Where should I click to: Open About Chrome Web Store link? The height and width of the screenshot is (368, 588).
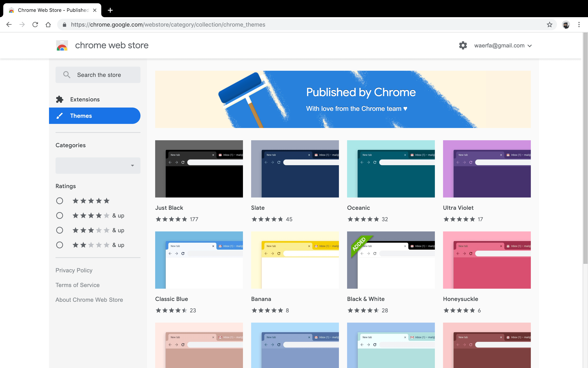(x=89, y=300)
